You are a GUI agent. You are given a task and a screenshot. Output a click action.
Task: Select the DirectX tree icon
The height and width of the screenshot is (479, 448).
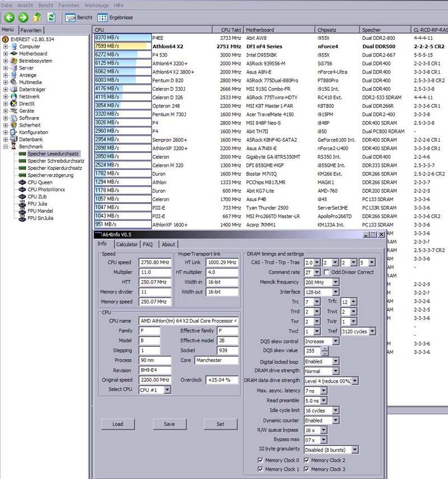14,104
